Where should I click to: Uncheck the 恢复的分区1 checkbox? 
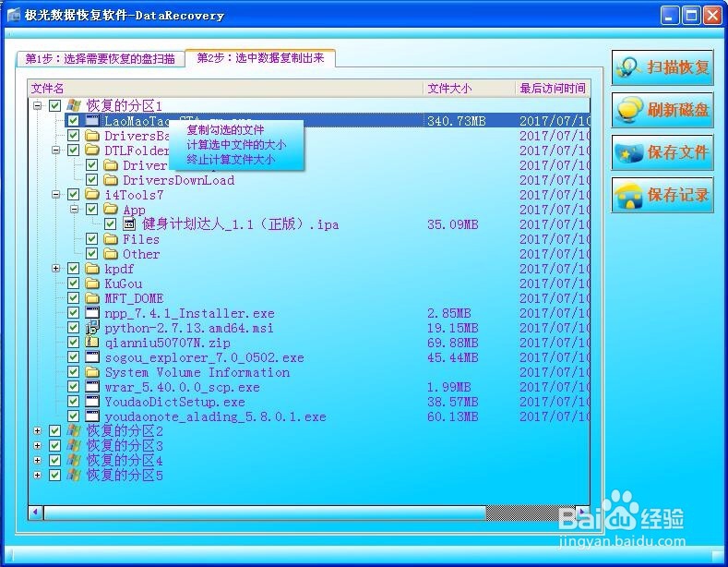(x=54, y=105)
